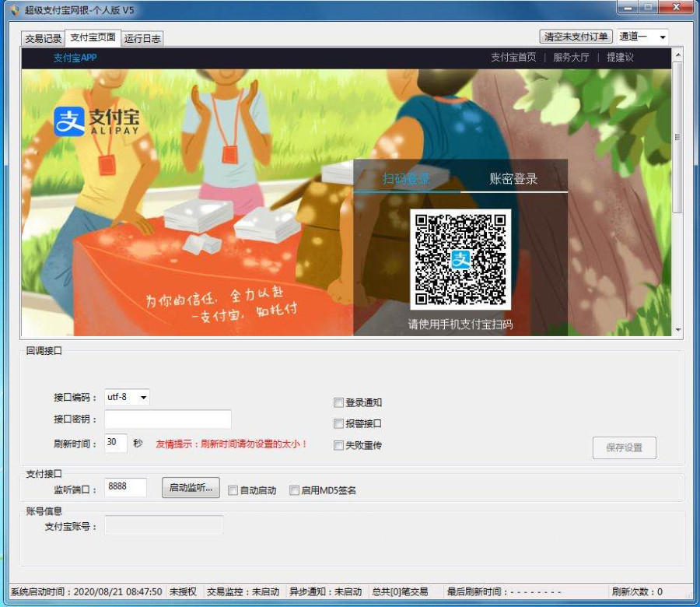Viewport: 700px width, 607px height.
Task: Open the 支付宝首页 link
Action: coord(513,57)
